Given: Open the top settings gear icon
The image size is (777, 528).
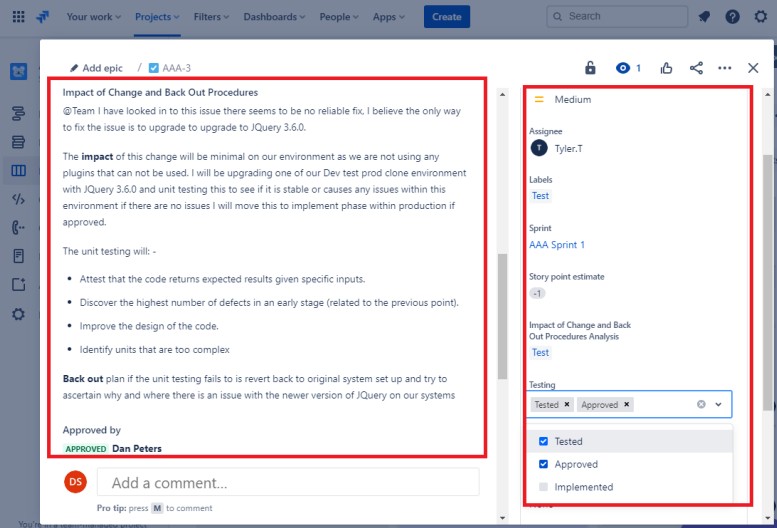Looking at the screenshot, I should (x=761, y=16).
